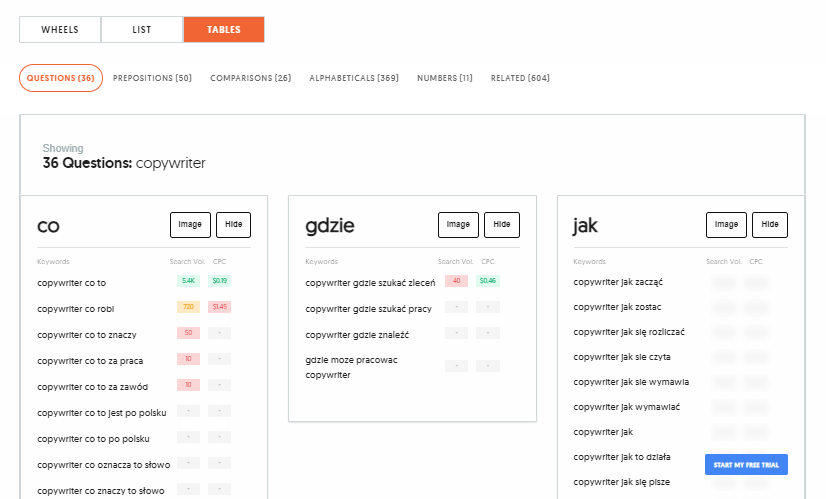826x499 pixels.
Task: Click Image button in the 'co' card
Action: 190,225
